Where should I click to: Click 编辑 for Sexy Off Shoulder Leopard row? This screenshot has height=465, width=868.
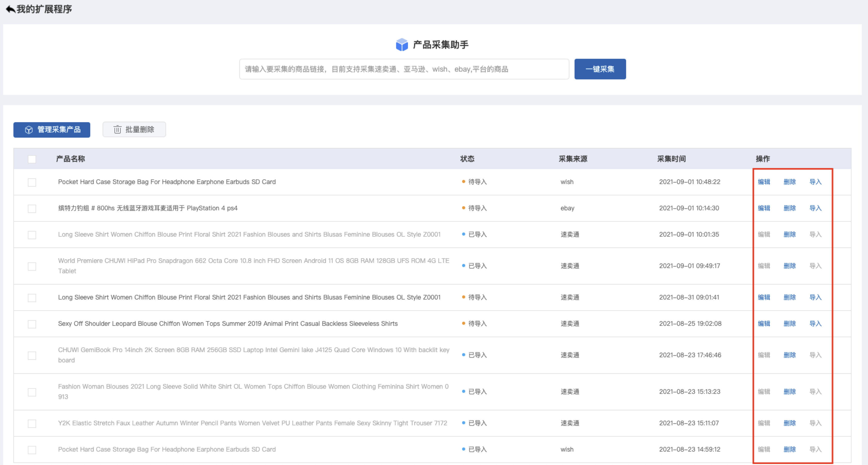(764, 323)
